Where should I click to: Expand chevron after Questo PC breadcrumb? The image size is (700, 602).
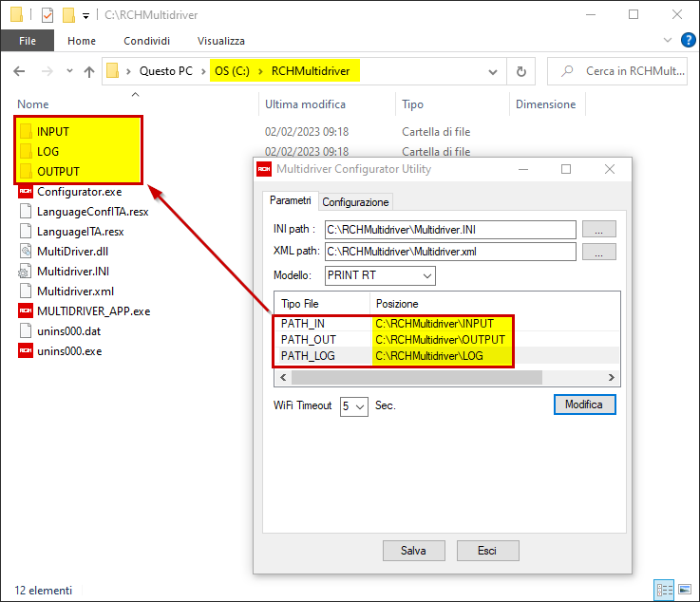pos(203,71)
